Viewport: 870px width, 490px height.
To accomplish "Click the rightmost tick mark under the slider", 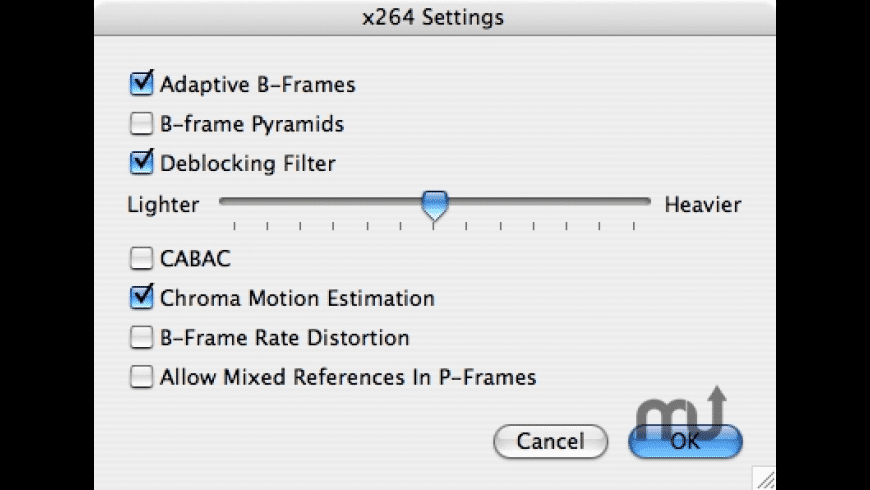I will click(634, 226).
